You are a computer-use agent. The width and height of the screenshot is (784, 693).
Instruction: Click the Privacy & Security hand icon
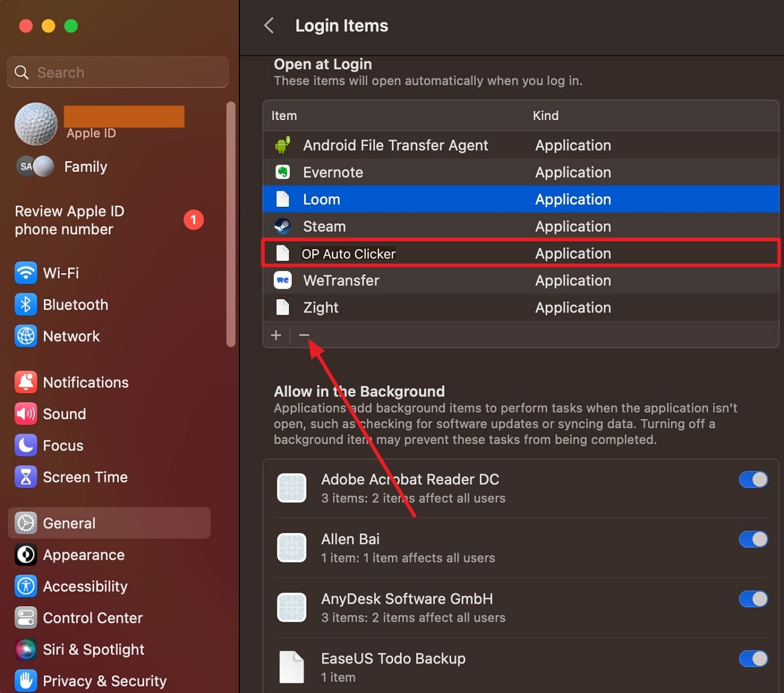26,681
